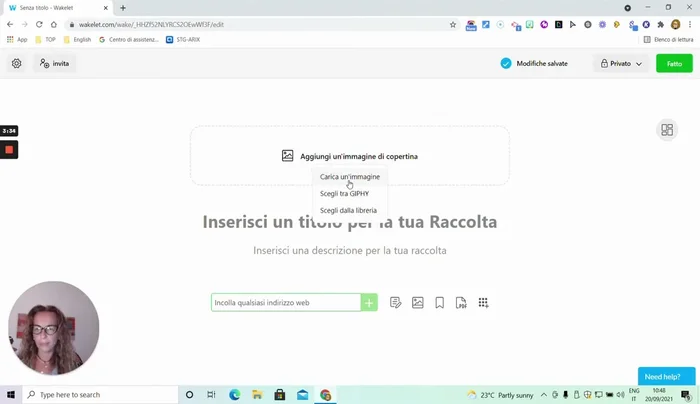
Task: Show hidden system tray icons chevron
Action: pyautogui.click(x=544, y=395)
